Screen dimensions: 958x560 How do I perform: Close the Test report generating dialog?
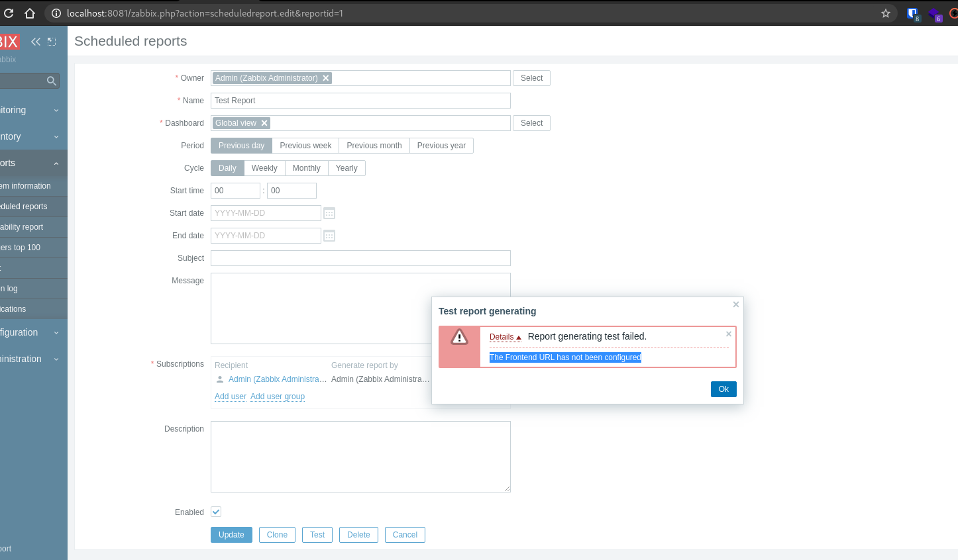click(735, 304)
